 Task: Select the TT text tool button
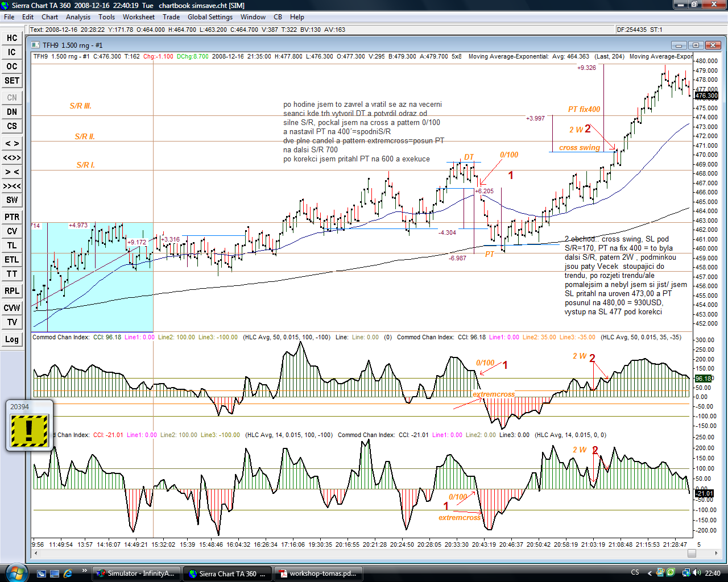pos(12,274)
